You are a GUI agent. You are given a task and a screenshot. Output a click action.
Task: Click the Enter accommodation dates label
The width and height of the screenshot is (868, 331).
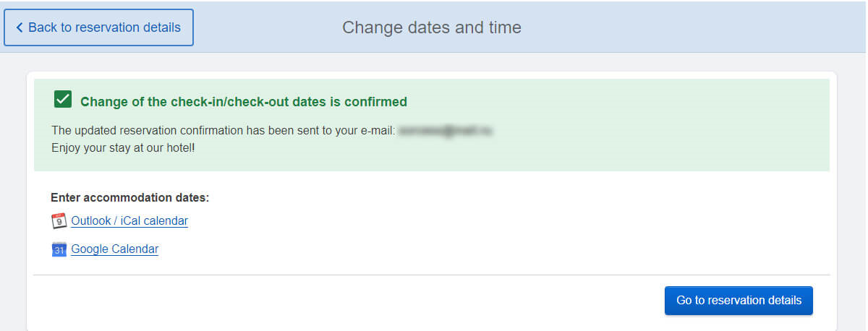pos(129,197)
